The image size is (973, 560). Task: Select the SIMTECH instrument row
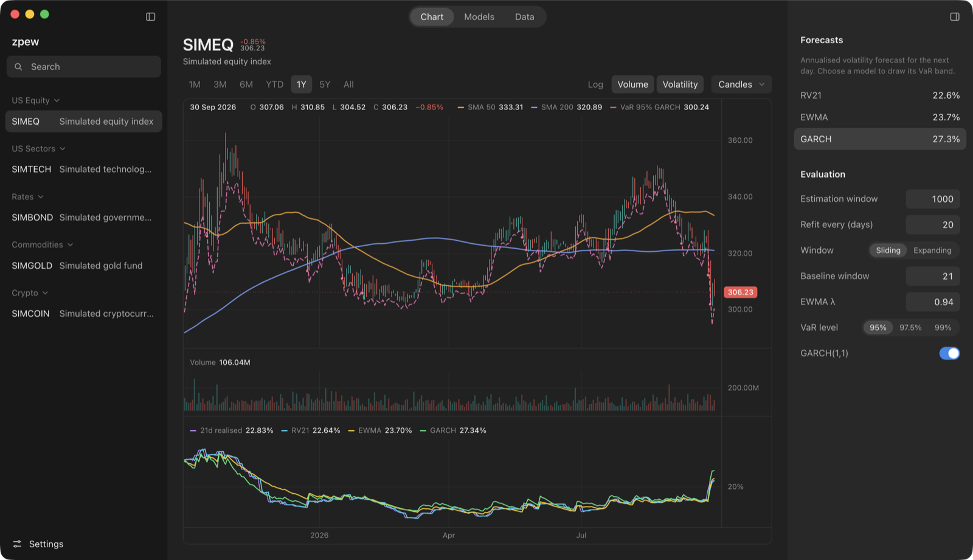[x=84, y=170]
